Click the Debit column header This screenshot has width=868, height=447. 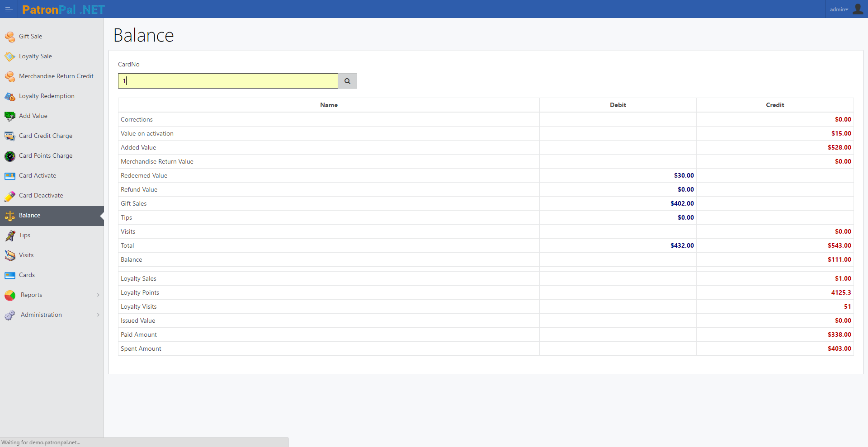point(618,105)
